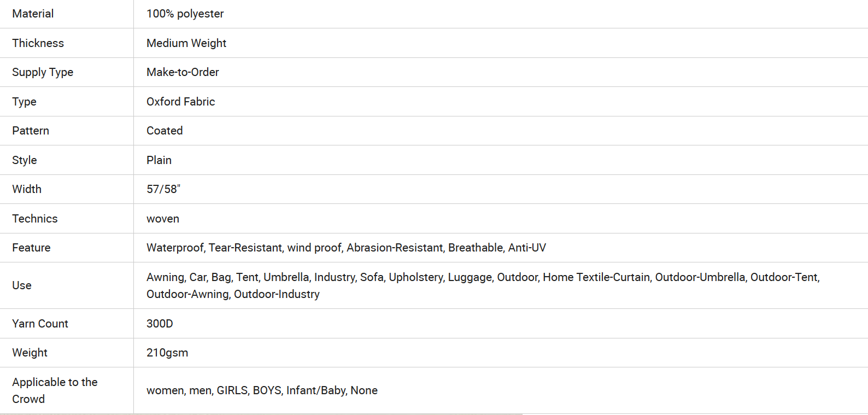The image size is (868, 415).
Task: Click the Feature row label
Action: tap(31, 248)
